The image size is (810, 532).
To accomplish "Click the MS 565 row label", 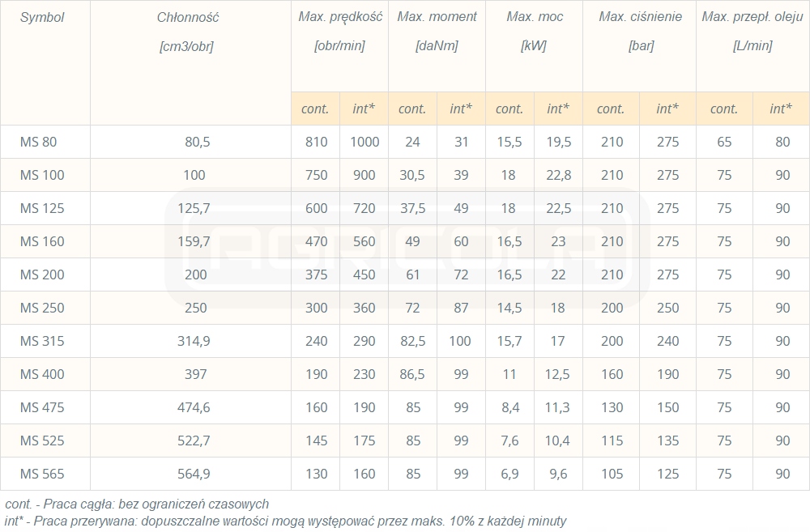I will pyautogui.click(x=42, y=474).
